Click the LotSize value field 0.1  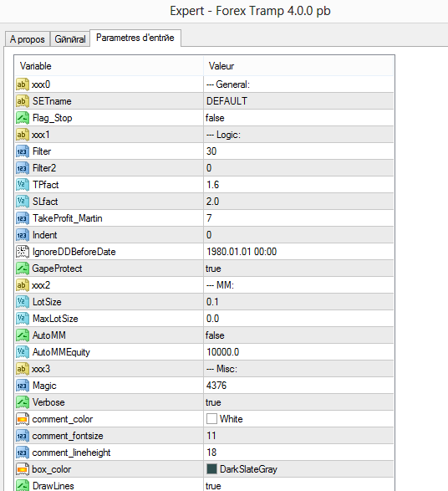[298, 302]
